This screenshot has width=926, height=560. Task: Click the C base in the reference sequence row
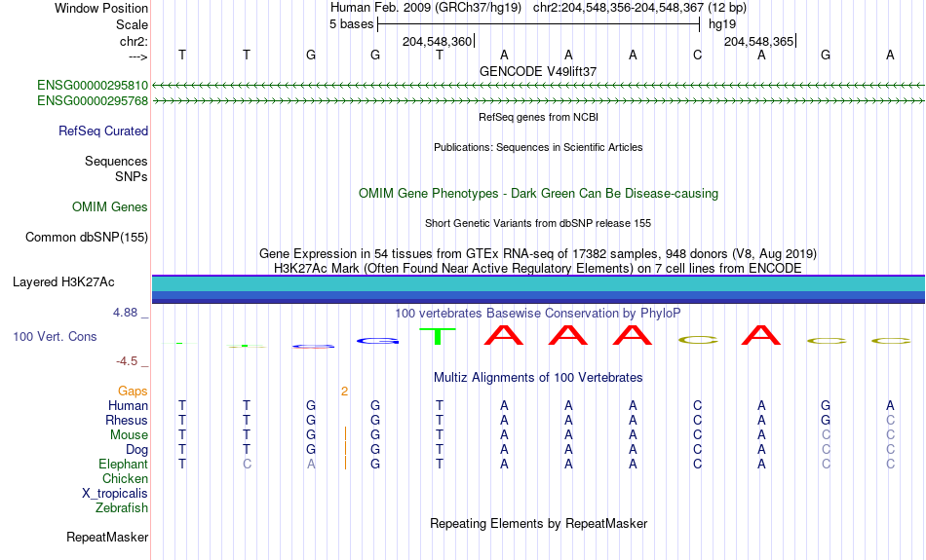point(698,55)
